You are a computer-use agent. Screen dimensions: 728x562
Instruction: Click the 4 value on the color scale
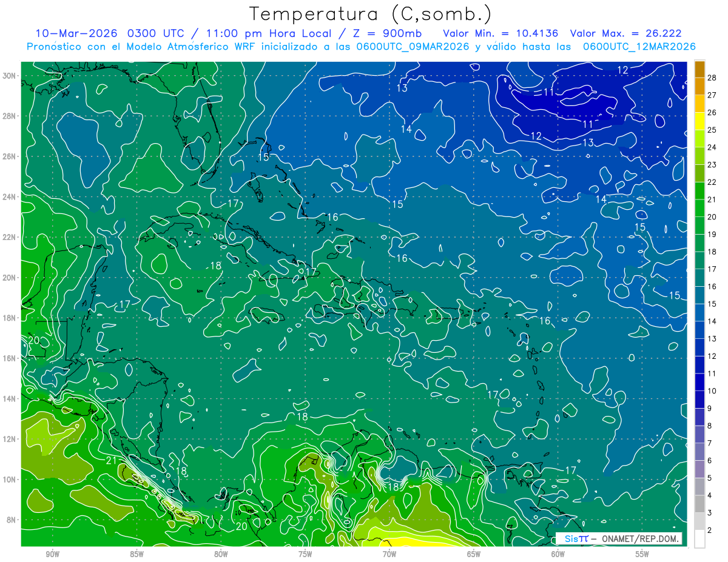coord(710,495)
